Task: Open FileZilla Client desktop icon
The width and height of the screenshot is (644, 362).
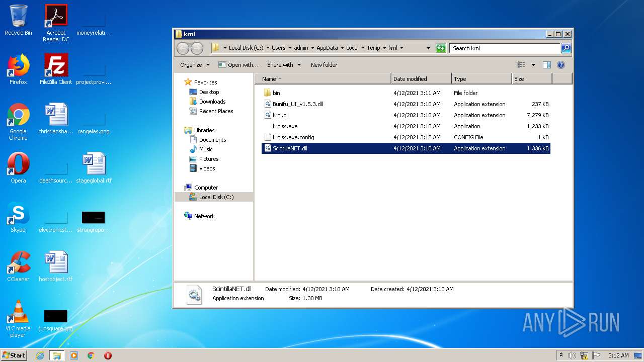Action: (x=56, y=70)
